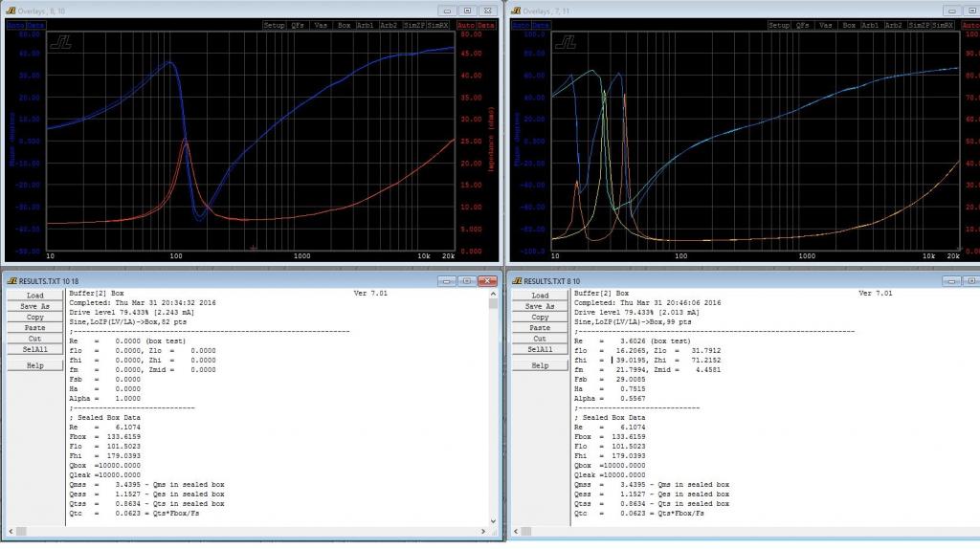Image resolution: width=980 pixels, height=549 pixels.
Task: Click 'Completed: Thu Mar 31 20:34:32 2016' line
Action: pyautogui.click(x=143, y=303)
